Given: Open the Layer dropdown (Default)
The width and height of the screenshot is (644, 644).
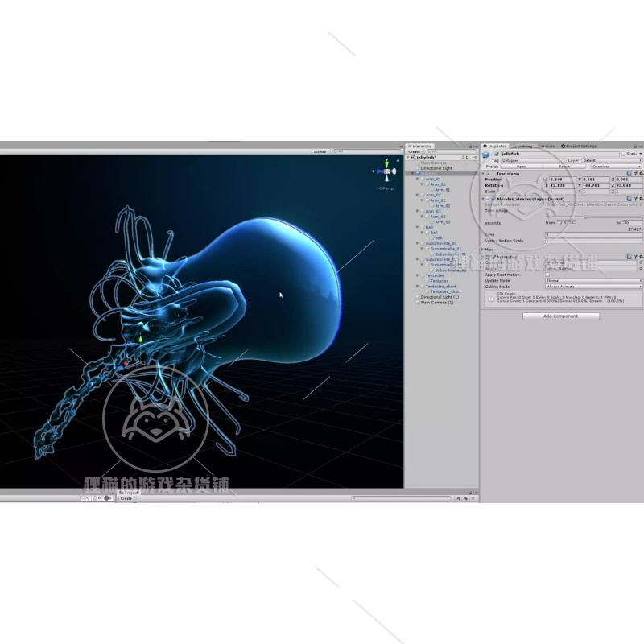Looking at the screenshot, I should tap(612, 160).
